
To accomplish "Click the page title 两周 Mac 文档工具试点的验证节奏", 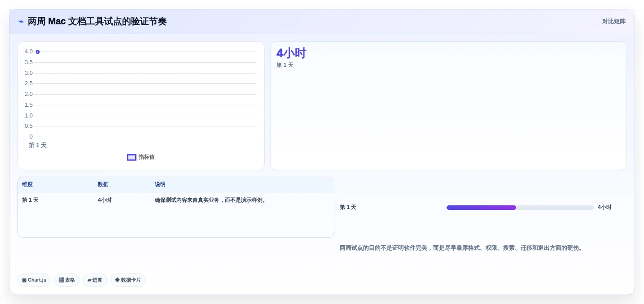I will click(97, 22).
